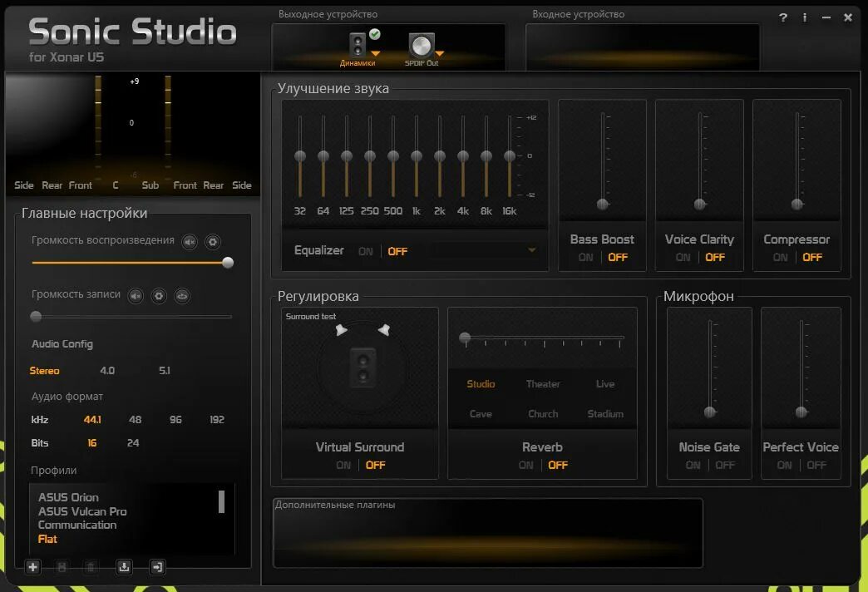Add a new profile with plus icon
This screenshot has height=592, width=868.
(32, 566)
